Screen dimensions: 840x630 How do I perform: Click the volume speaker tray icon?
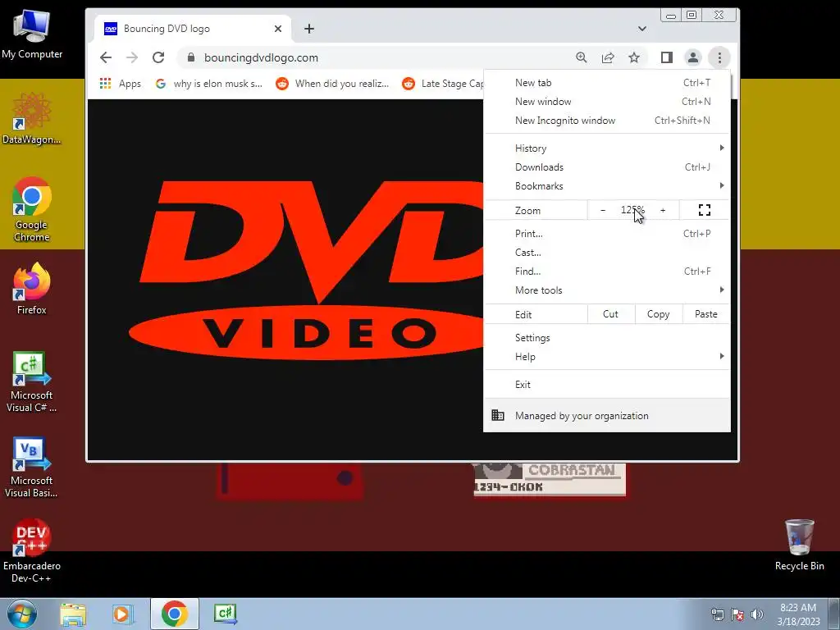pyautogui.click(x=757, y=614)
